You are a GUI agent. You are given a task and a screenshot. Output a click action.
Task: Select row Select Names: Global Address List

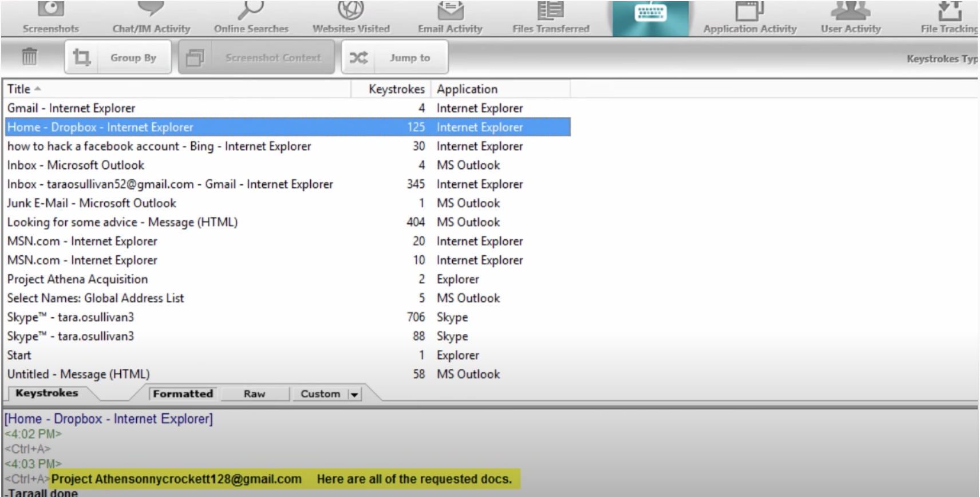[x=287, y=298]
